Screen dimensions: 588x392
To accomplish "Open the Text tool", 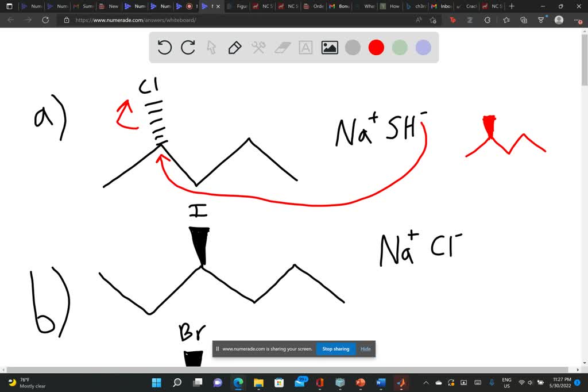I will (x=305, y=48).
